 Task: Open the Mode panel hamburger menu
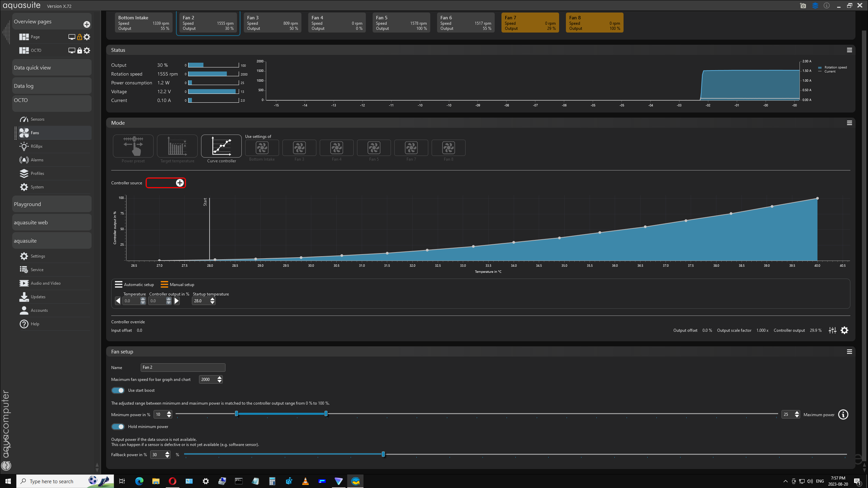(x=849, y=123)
